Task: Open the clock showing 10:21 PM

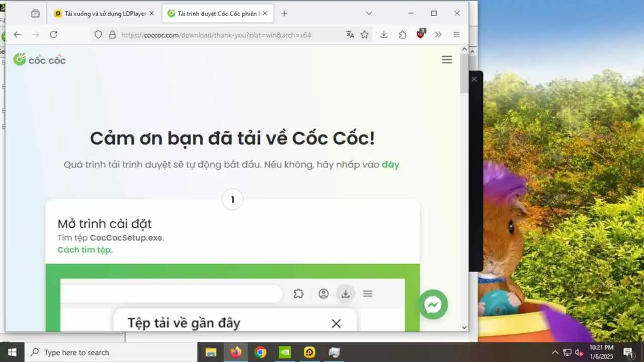Action: point(601,352)
